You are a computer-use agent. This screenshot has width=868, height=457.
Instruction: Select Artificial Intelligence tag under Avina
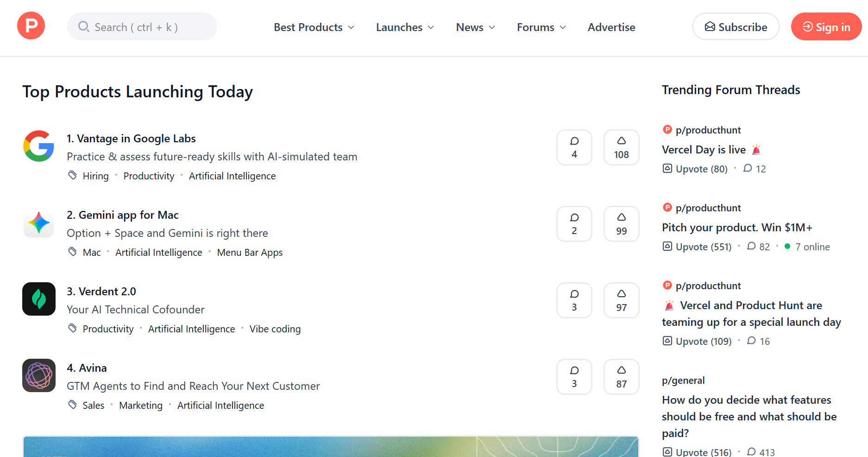[220, 406]
